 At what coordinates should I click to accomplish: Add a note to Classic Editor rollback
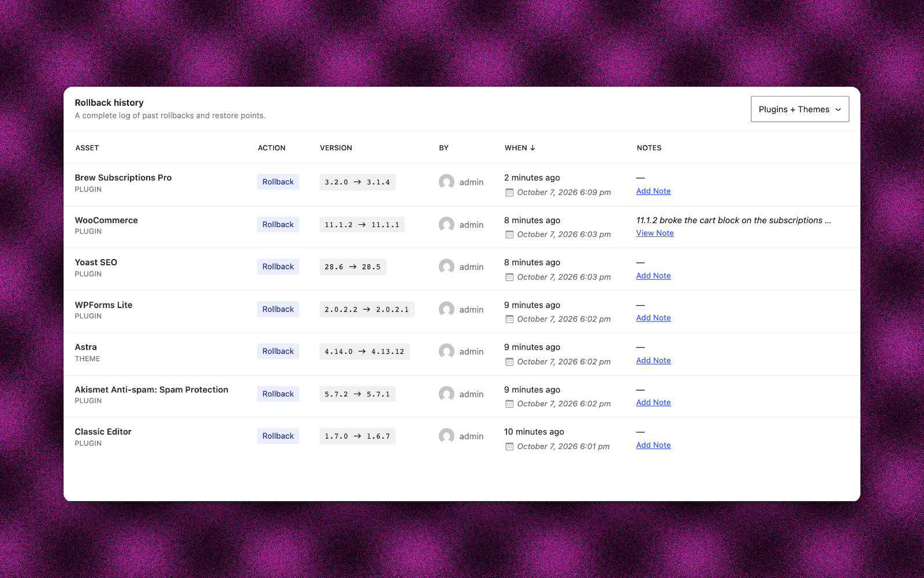(653, 446)
